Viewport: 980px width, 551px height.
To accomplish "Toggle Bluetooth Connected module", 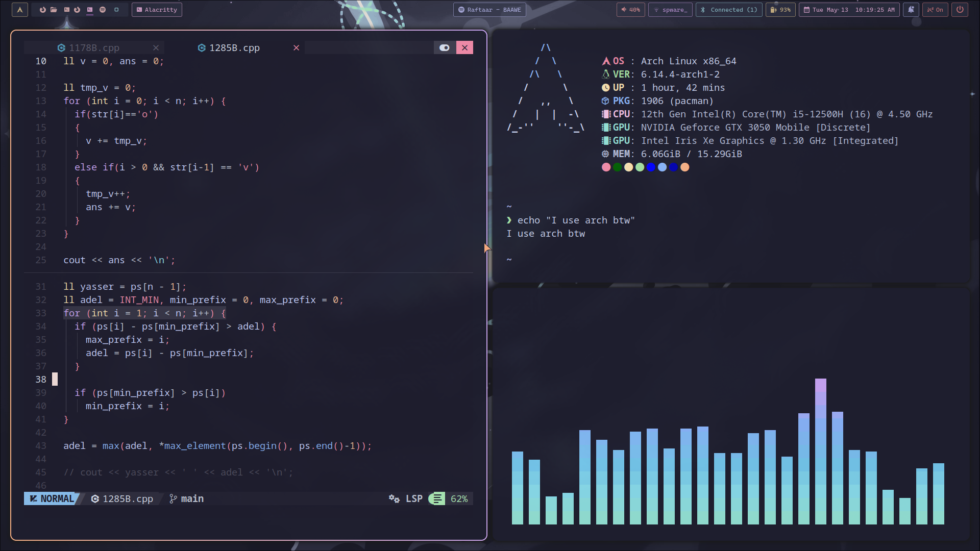I will [x=729, y=10].
